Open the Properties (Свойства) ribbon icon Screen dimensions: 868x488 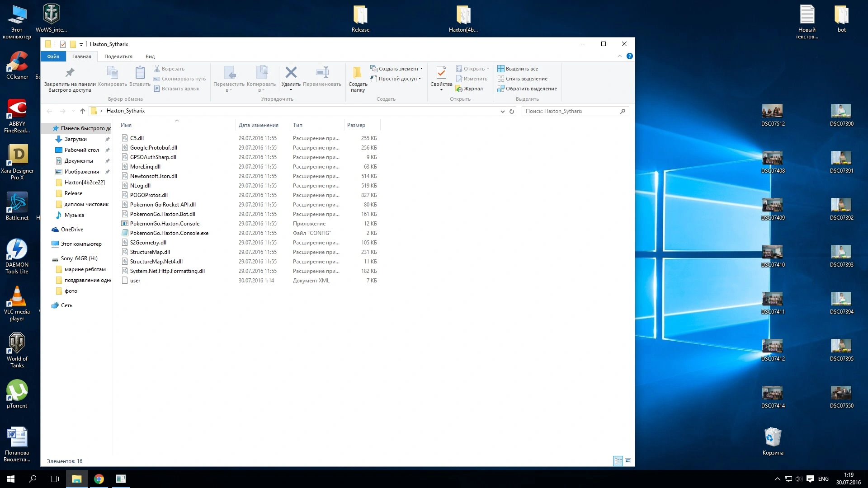click(x=441, y=73)
